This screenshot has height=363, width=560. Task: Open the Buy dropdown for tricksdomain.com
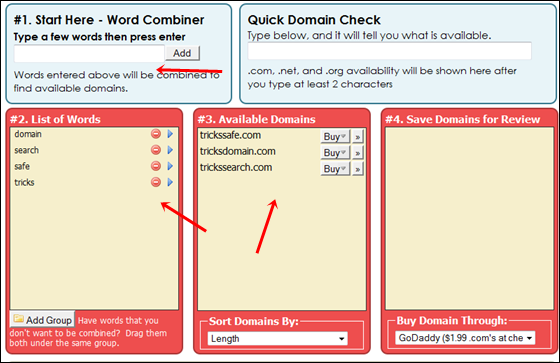tap(335, 153)
